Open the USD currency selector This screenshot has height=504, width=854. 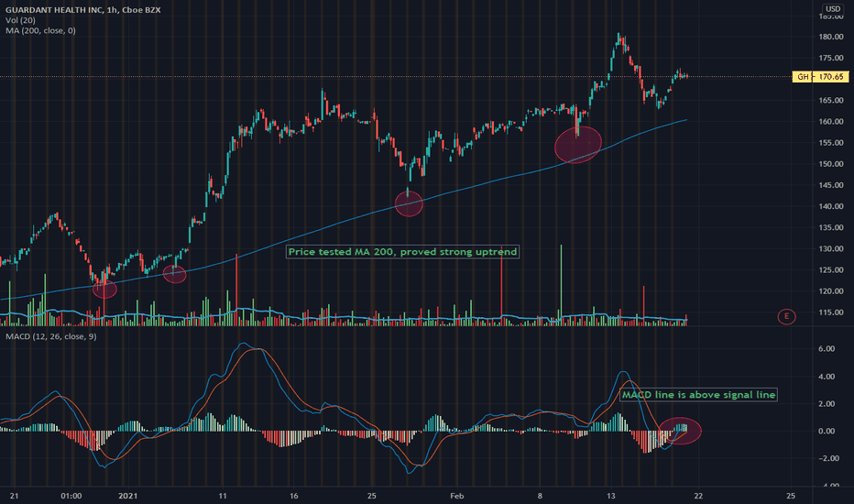point(833,9)
